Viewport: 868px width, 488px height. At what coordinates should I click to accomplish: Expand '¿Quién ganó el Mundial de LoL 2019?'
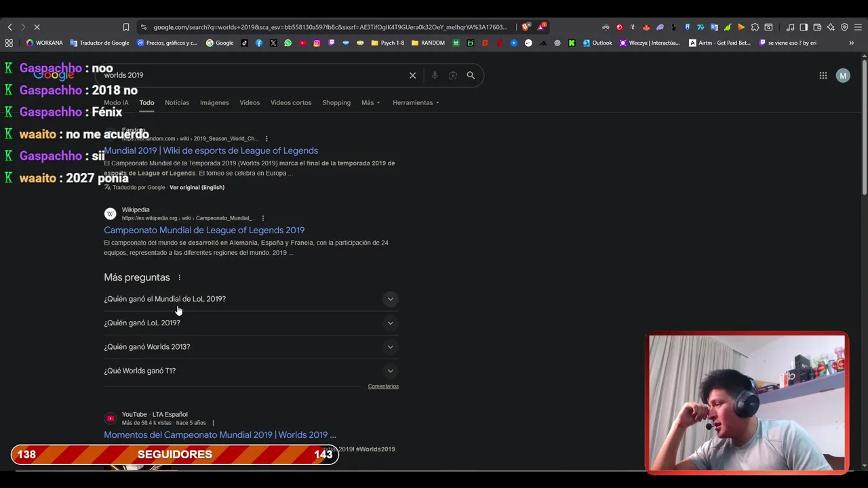tap(251, 299)
